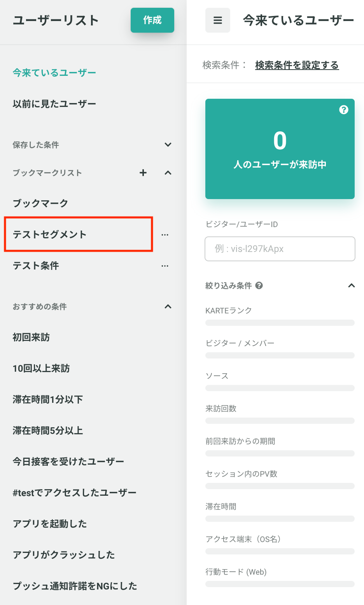The image size is (364, 605).
Task: Click the KARTEランク filter bar
Action: pos(280,322)
